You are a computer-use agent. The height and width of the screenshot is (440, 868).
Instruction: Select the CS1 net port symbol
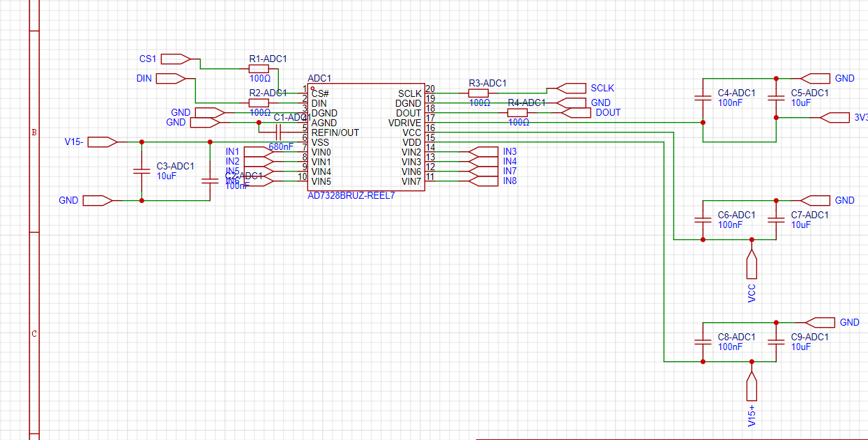pos(174,59)
